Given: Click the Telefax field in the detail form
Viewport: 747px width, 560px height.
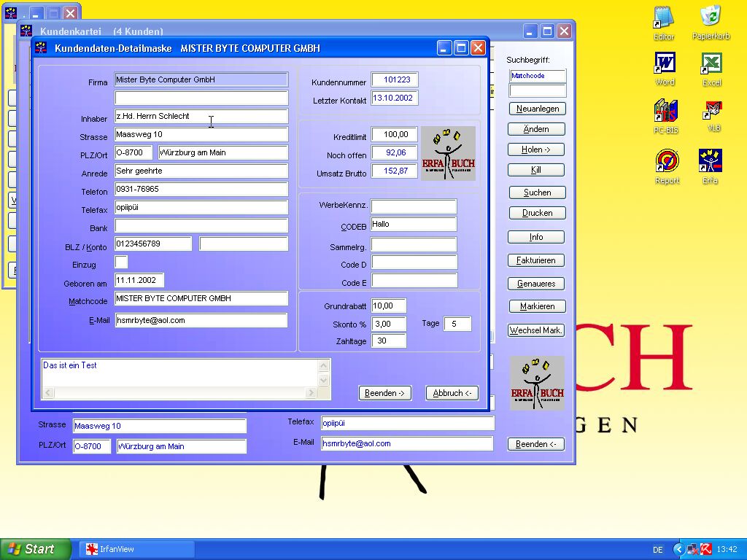Looking at the screenshot, I should (x=201, y=207).
